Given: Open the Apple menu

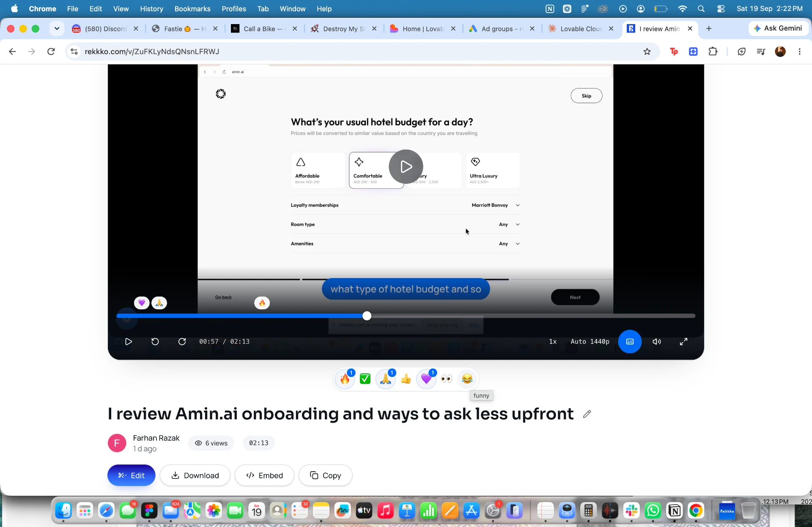Looking at the screenshot, I should pyautogui.click(x=14, y=8).
